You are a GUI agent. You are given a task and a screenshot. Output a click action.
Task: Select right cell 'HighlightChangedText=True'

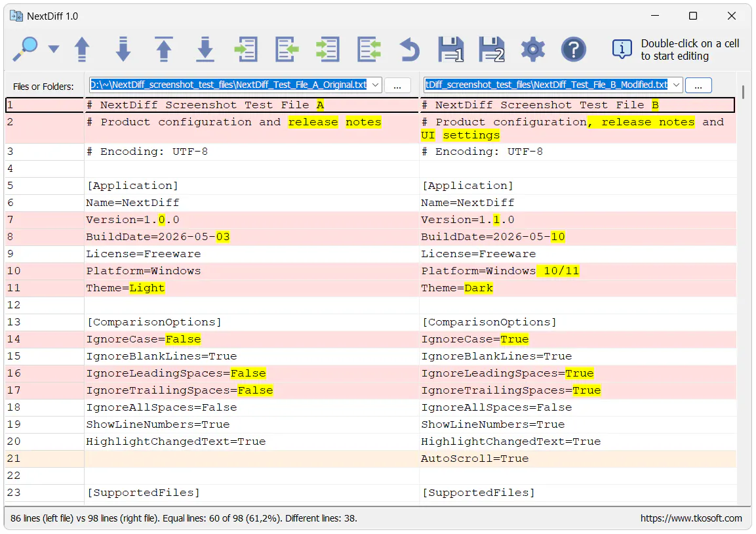578,442
